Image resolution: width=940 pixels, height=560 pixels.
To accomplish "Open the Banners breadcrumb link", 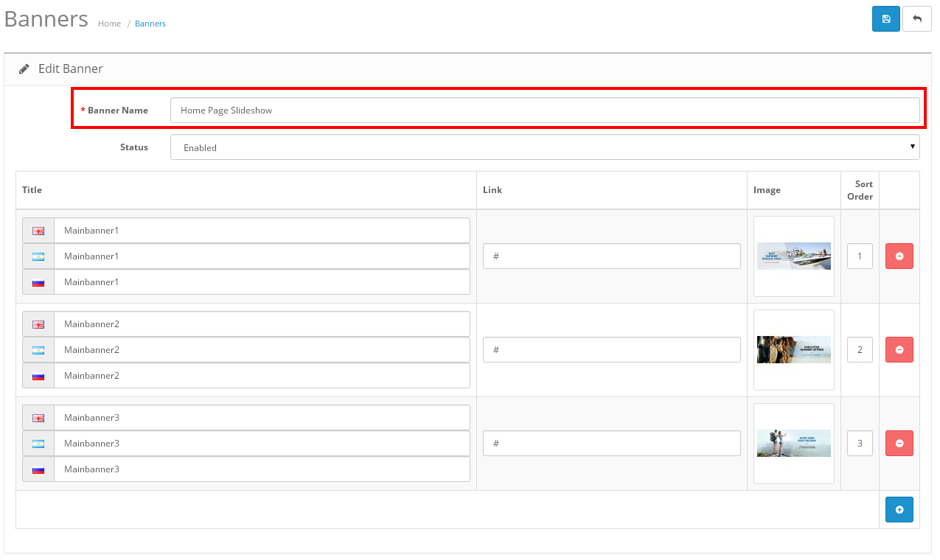I will pos(150,24).
